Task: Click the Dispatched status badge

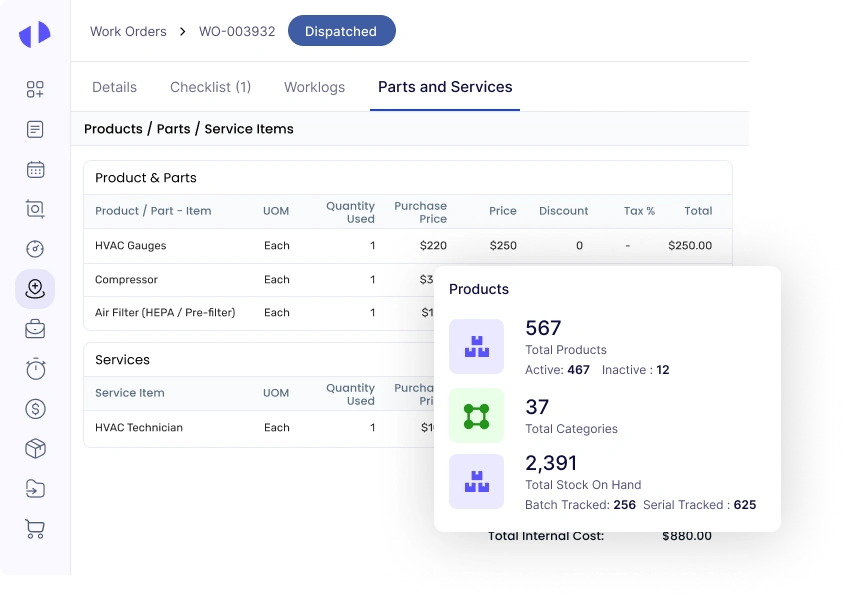Action: tap(341, 31)
